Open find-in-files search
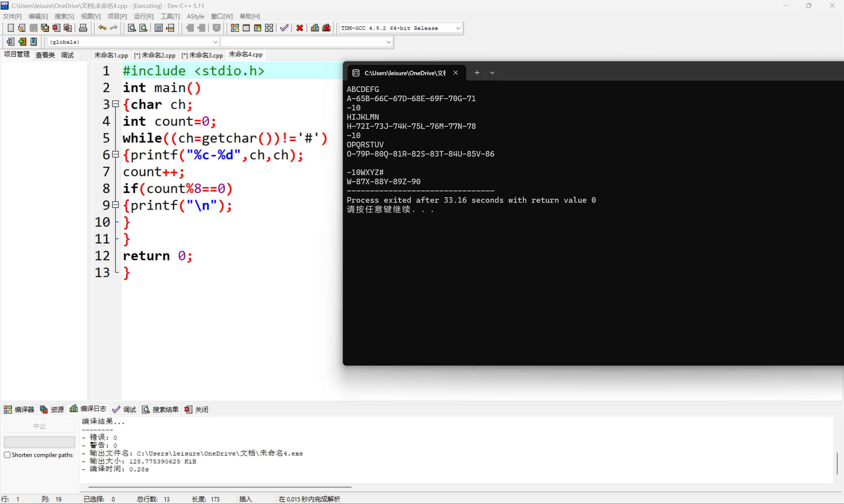The height and width of the screenshot is (504, 844). (143, 28)
